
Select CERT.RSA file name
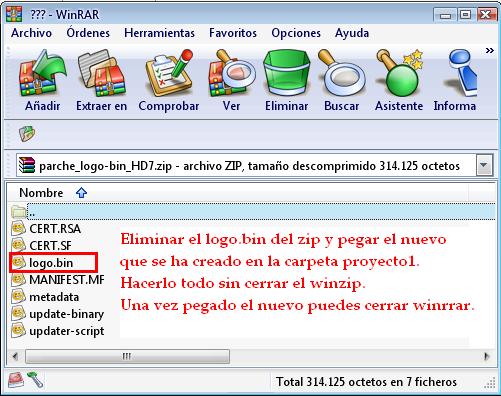[x=55, y=229]
